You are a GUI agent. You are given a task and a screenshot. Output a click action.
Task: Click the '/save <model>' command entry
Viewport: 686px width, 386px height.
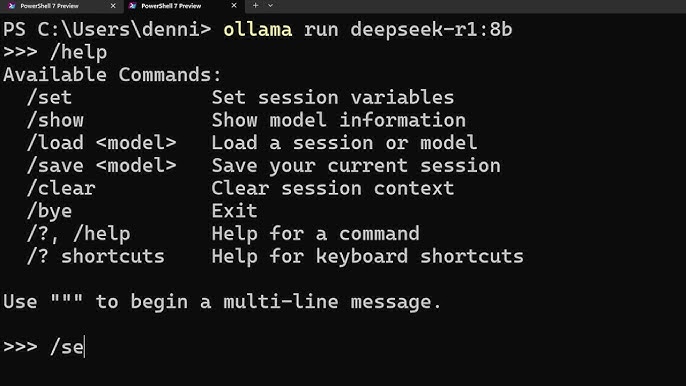[102, 165]
